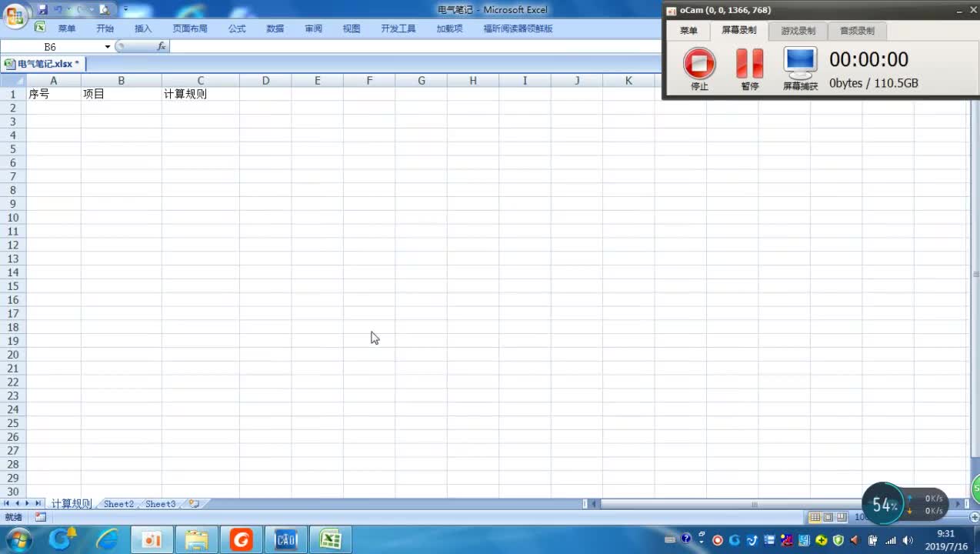Pause recording with oCam 暂停 button

750,69
